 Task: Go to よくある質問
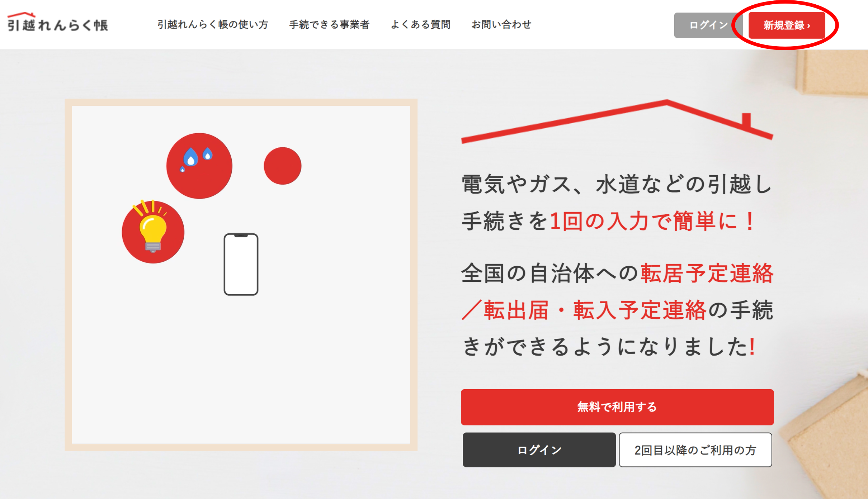click(x=420, y=25)
